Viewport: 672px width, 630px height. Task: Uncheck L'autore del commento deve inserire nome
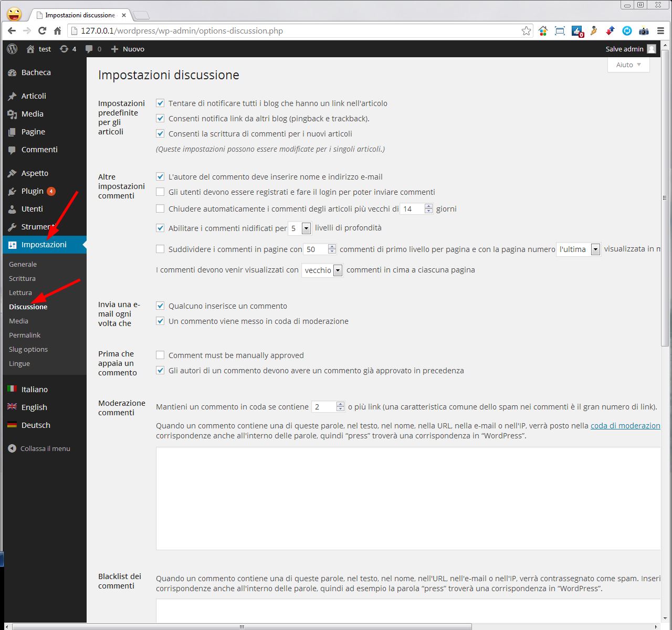pyautogui.click(x=160, y=177)
